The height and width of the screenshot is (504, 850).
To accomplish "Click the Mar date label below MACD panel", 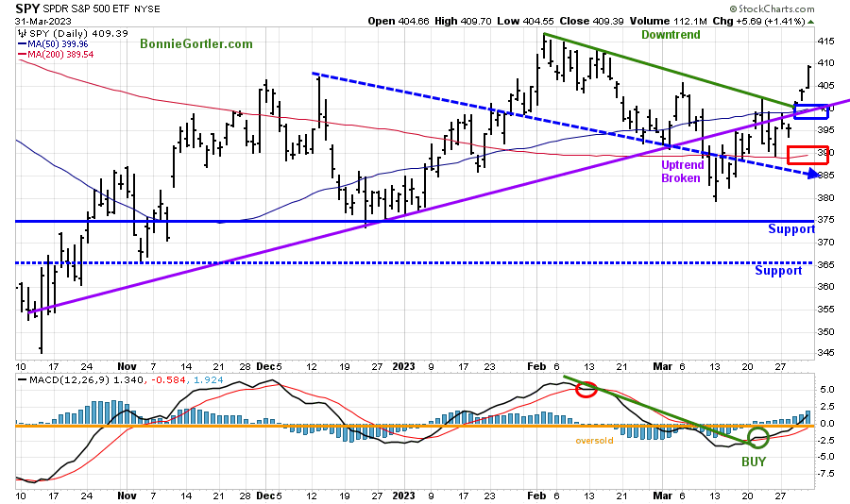I will point(662,496).
